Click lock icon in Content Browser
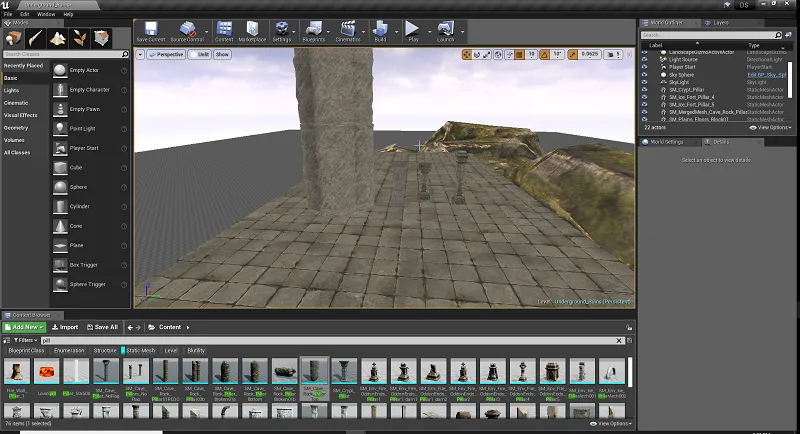Image resolution: width=800 pixels, height=434 pixels. point(629,327)
